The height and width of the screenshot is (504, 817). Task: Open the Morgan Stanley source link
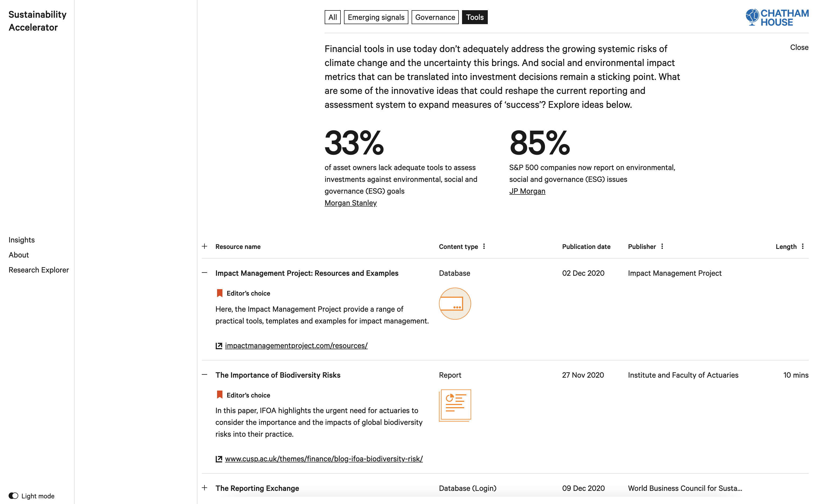tap(350, 203)
